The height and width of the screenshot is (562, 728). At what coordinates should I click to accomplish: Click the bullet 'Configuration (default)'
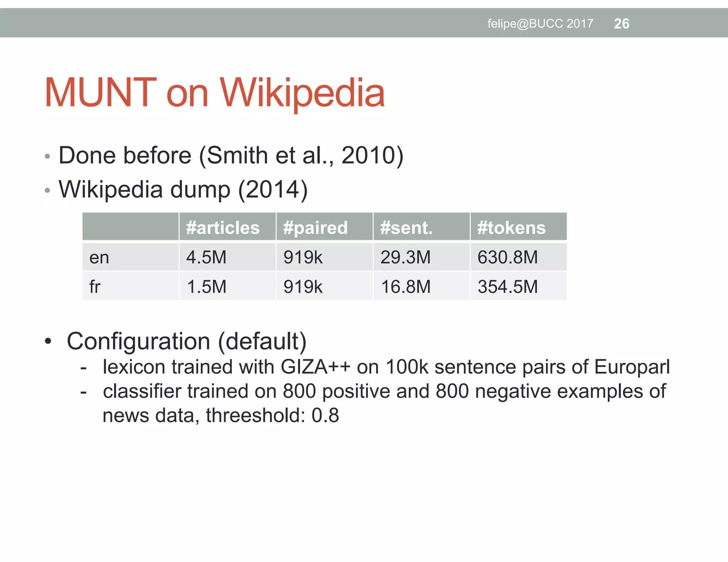187,341
